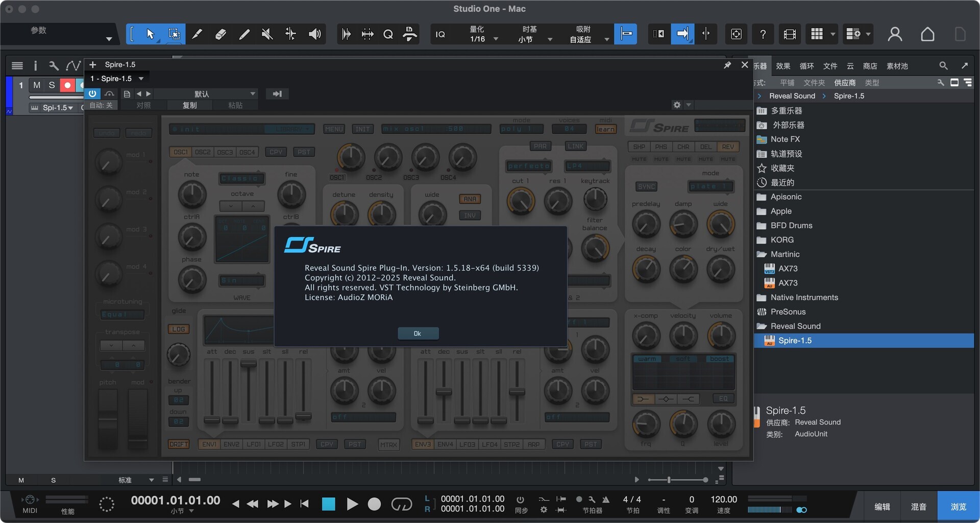Screen dimensions: 980x523
Task: Click the 浏览 browse button
Action: coord(958,507)
